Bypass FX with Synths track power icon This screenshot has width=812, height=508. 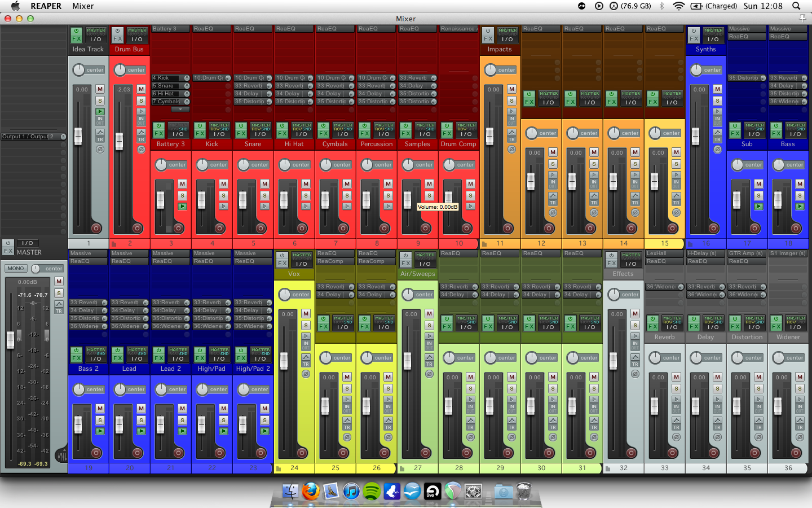[x=694, y=31]
